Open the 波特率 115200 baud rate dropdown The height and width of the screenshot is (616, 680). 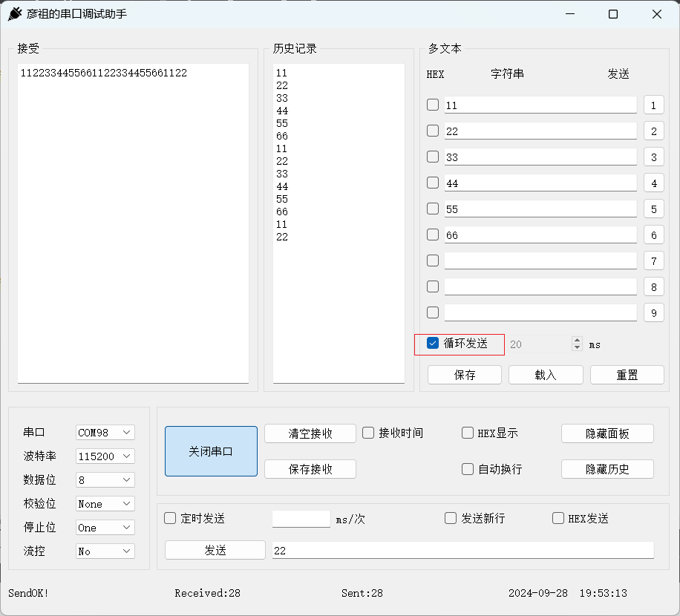coord(105,456)
